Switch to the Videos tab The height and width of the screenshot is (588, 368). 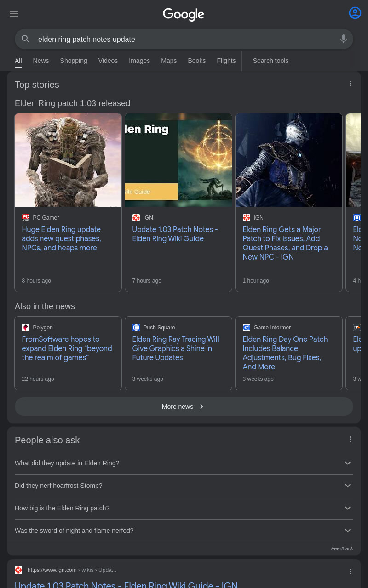[108, 61]
